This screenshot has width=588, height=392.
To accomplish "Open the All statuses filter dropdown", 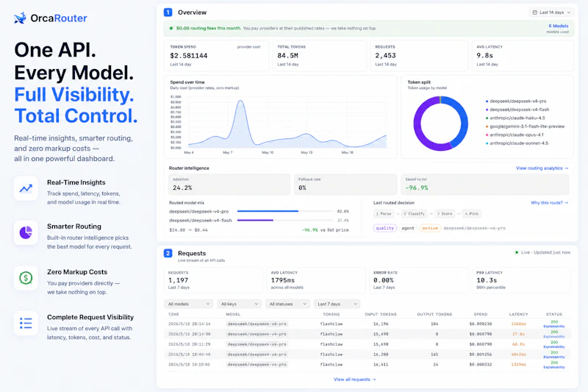I will tap(287, 304).
